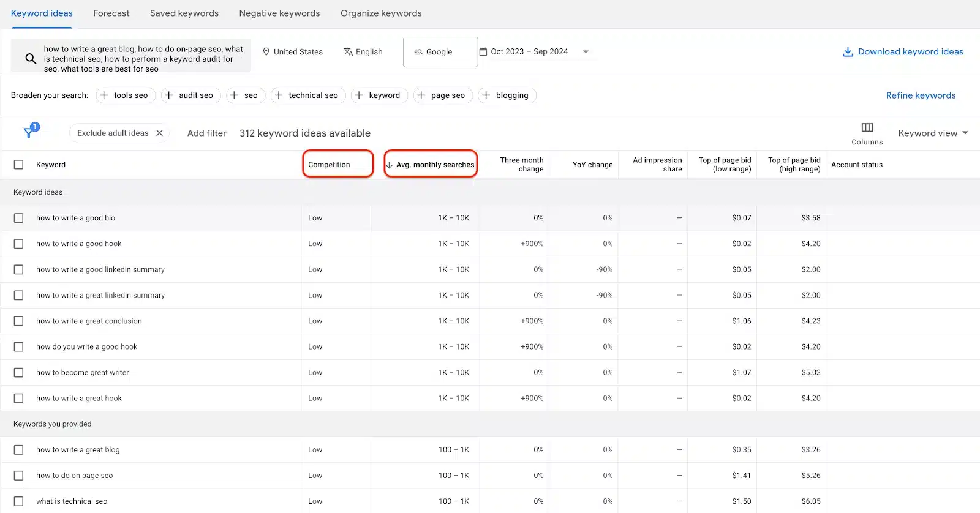Click the search magnifier icon

point(31,59)
